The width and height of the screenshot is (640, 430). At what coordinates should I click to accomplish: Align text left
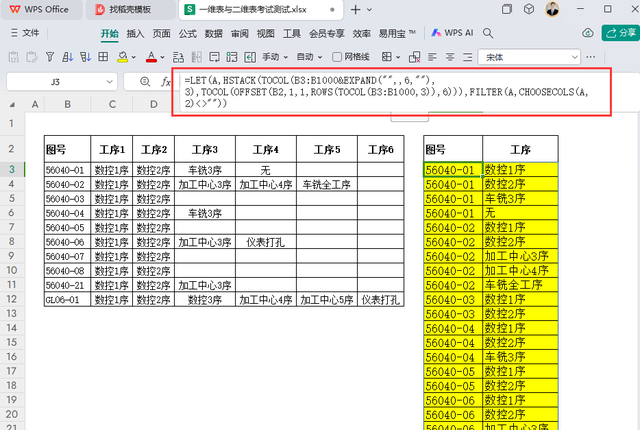[x=432, y=57]
